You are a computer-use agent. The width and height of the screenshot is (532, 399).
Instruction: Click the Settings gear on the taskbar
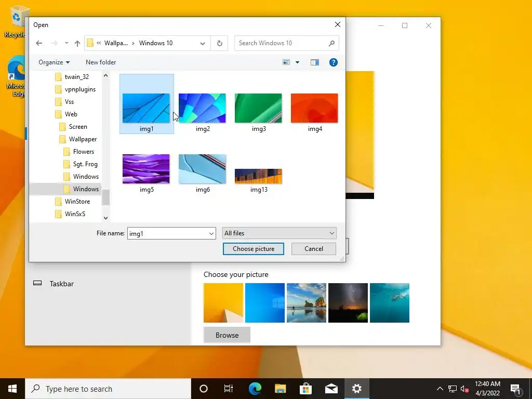[x=356, y=389]
